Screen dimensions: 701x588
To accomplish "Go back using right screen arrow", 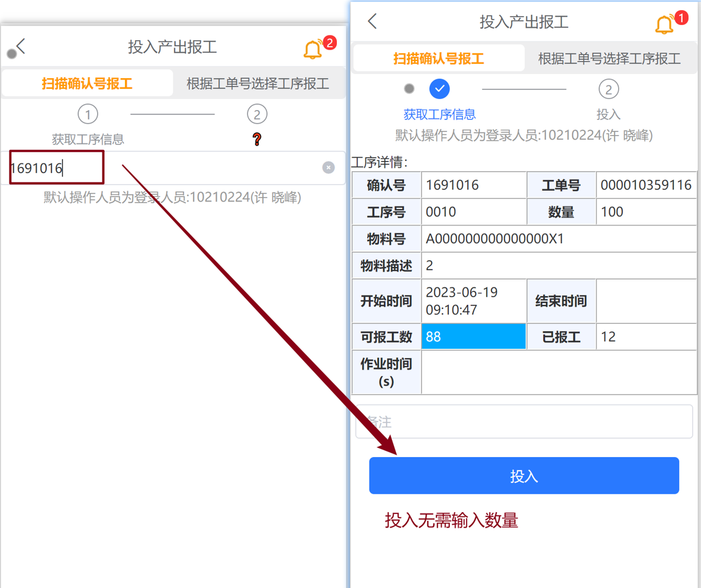I will pos(372,21).
